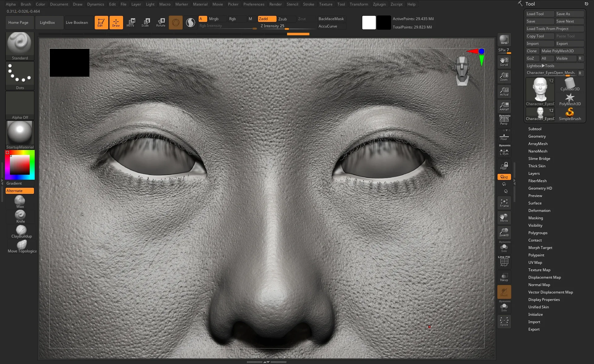Open the Zplugin menu
This screenshot has height=364, width=594.
pyautogui.click(x=379, y=4)
